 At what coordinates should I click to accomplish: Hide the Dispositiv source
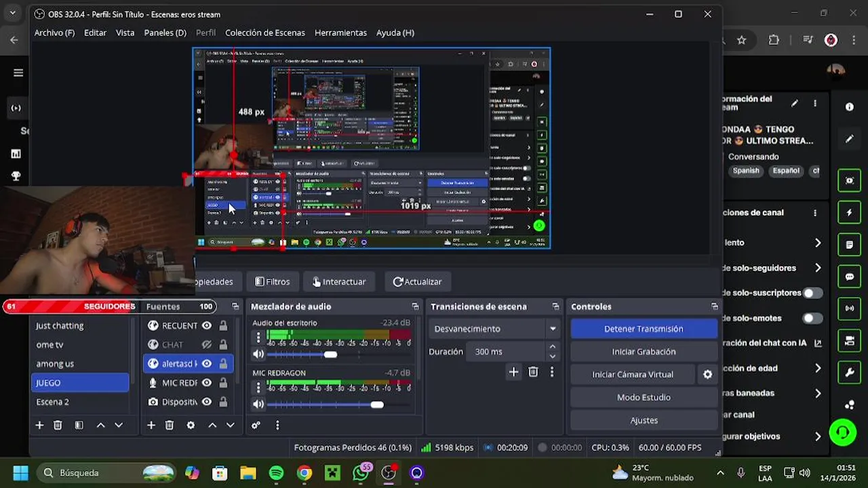click(207, 401)
